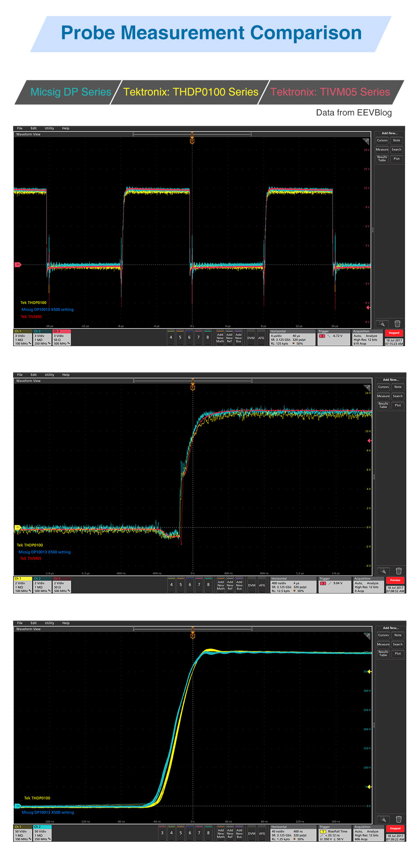Open the Trigger badge showing Rise/Fall Time
Image resolution: width=420 pixels, height=868 pixels.
coord(335,833)
